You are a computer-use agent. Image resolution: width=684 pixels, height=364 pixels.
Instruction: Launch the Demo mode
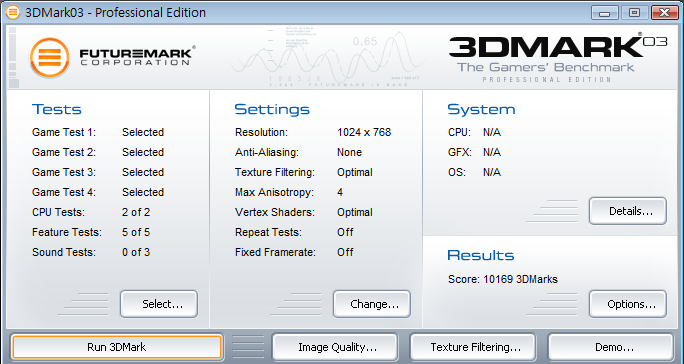pos(611,347)
